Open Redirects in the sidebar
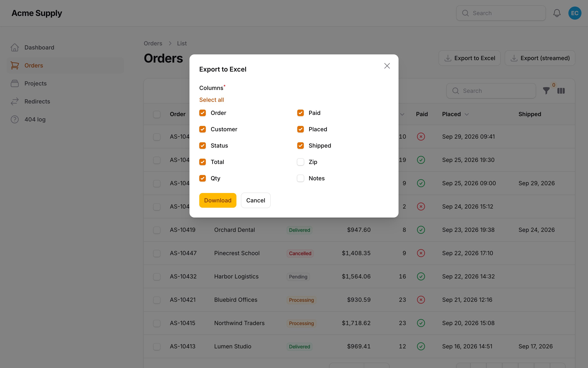 (x=65, y=101)
